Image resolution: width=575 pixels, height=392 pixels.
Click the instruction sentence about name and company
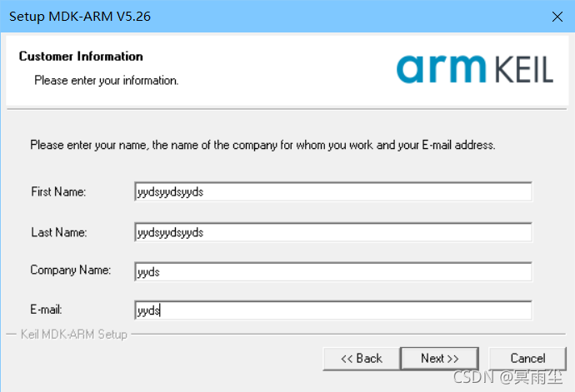coord(262,145)
